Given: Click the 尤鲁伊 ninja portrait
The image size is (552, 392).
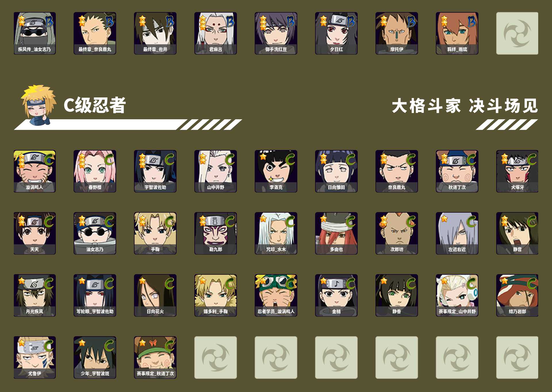Looking at the screenshot, I should pos(34,358).
